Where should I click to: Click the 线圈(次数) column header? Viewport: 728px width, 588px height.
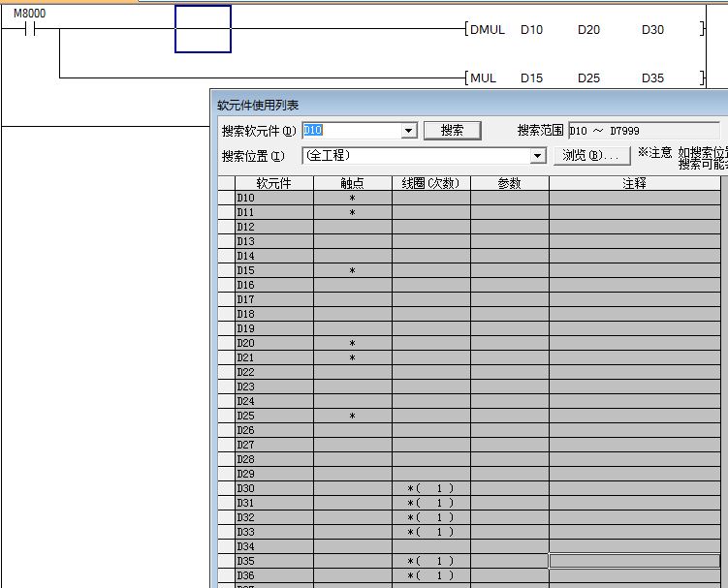point(430,183)
